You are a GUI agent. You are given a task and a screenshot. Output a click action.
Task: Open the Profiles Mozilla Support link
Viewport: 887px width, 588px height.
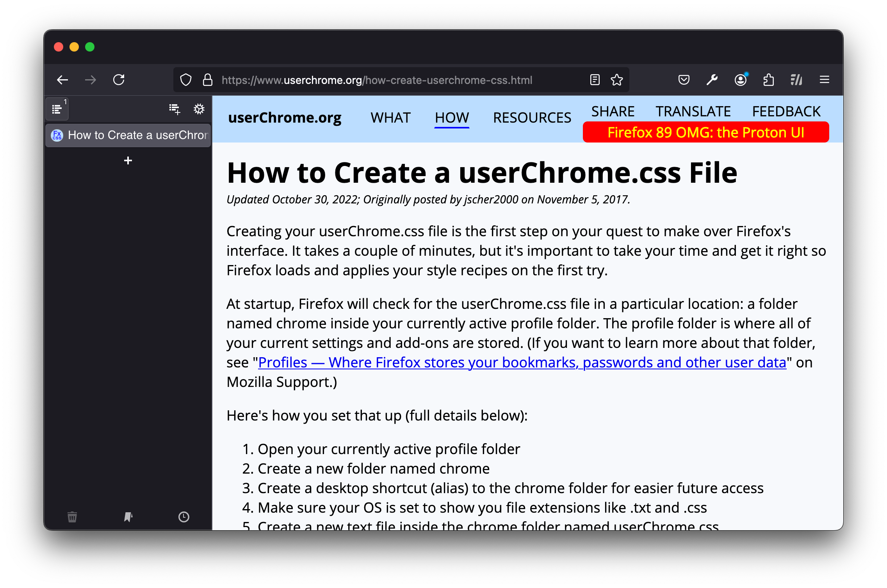point(522,362)
